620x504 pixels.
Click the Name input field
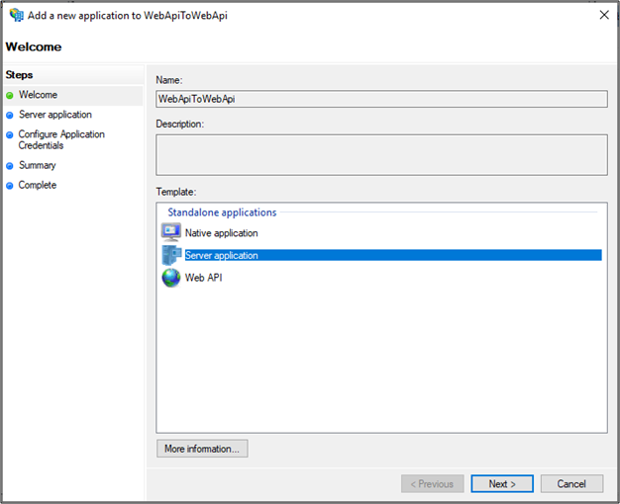pos(382,99)
